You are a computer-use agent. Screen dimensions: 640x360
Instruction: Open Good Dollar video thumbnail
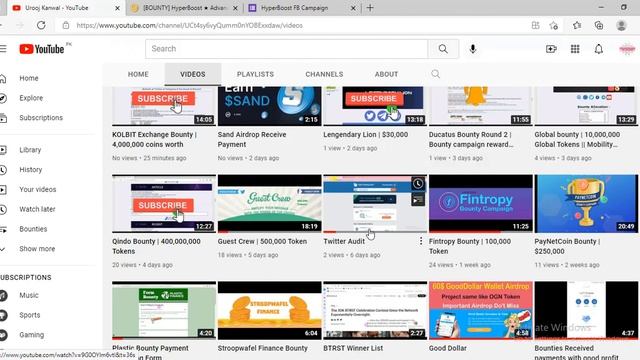pyautogui.click(x=480, y=310)
